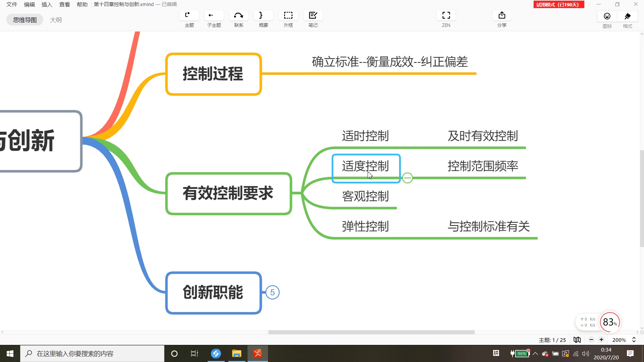Image resolution: width=644 pixels, height=362 pixels.
Task: Open Cortana circle icon in taskbar
Action: click(x=174, y=354)
